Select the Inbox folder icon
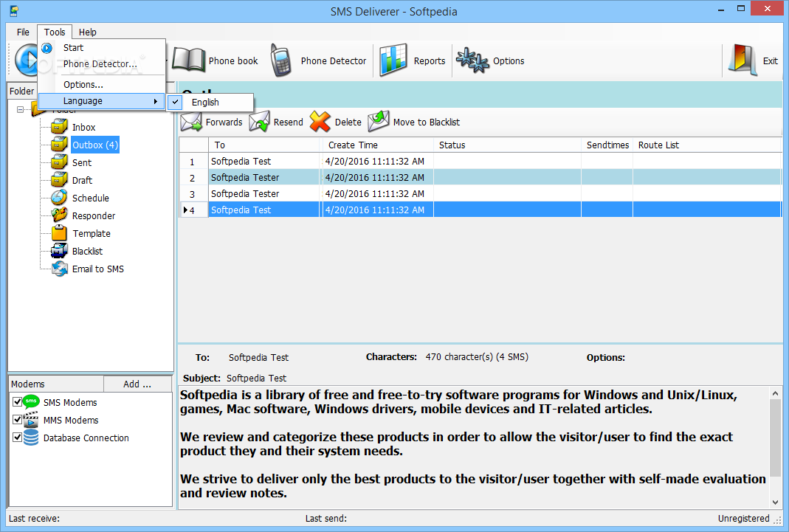This screenshot has height=532, width=789. click(59, 127)
